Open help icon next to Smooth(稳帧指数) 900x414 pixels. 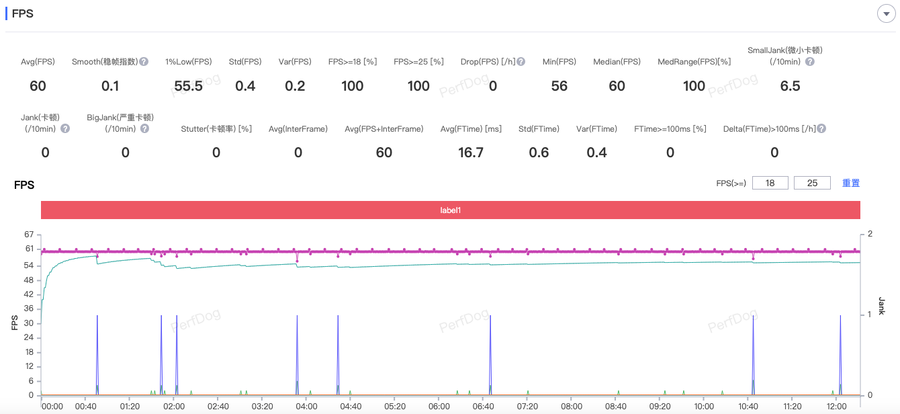[144, 61]
